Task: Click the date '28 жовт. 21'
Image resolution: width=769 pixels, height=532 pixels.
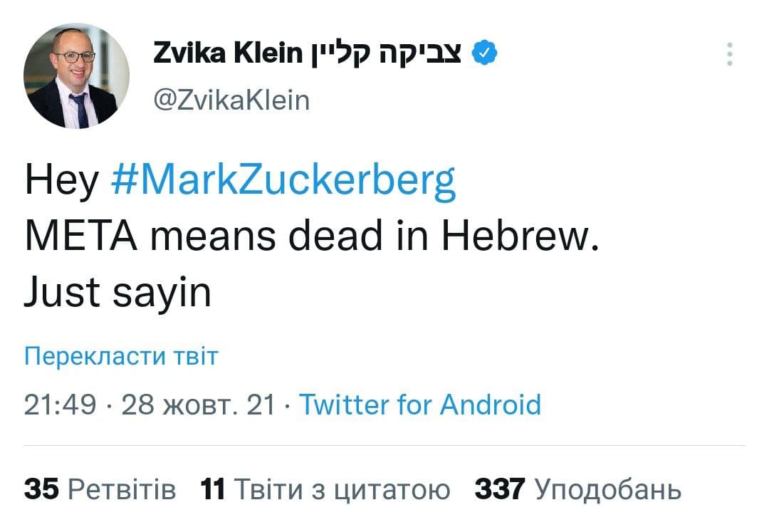Action: 198,405
